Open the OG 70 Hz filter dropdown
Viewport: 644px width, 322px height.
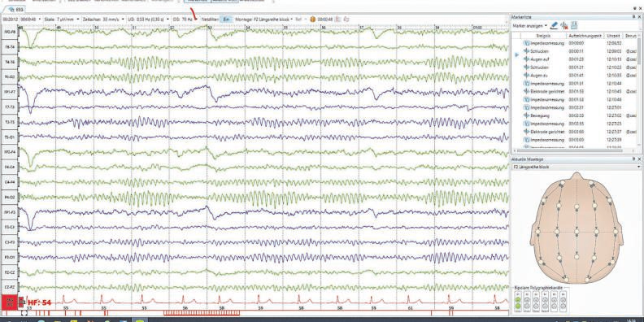click(x=185, y=19)
